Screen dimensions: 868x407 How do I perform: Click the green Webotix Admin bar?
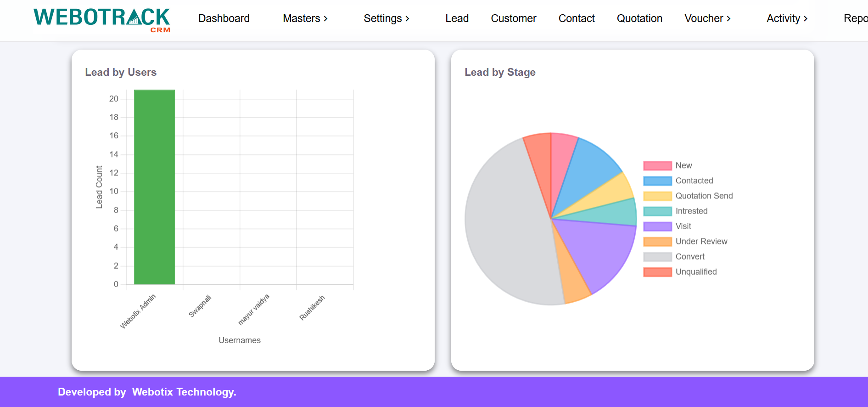coord(154,187)
